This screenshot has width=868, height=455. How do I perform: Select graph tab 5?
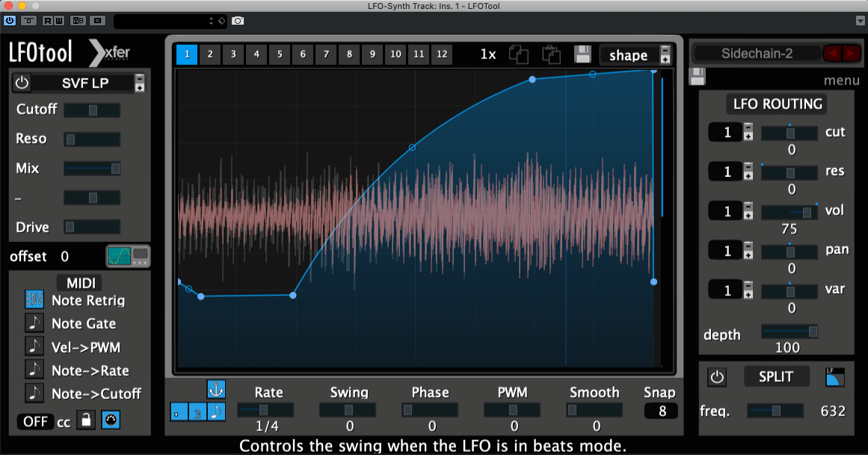pyautogui.click(x=280, y=55)
